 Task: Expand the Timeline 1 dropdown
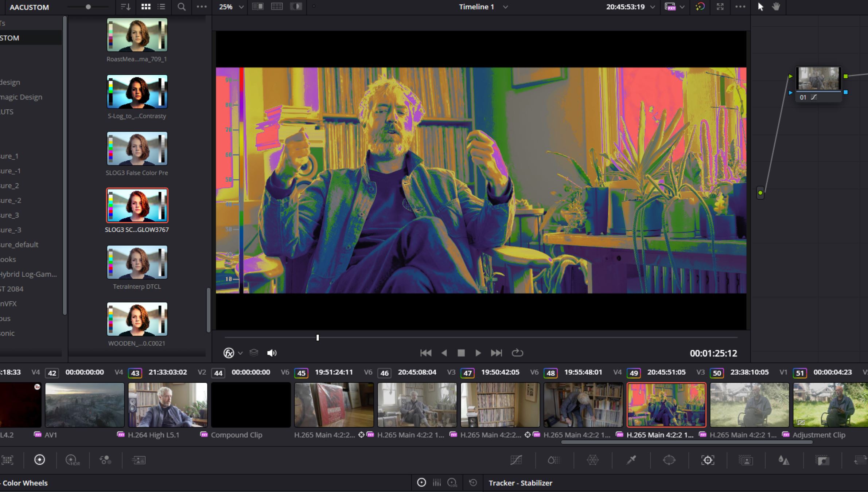pyautogui.click(x=505, y=7)
